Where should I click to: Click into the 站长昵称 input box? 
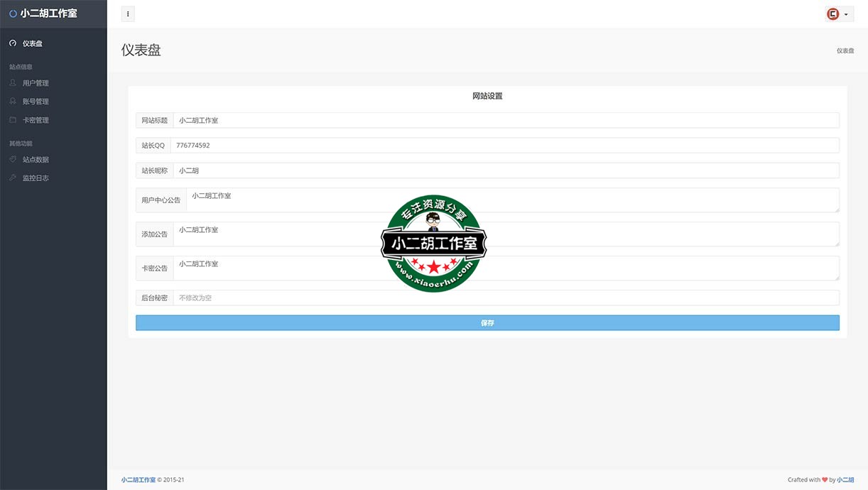coord(506,170)
